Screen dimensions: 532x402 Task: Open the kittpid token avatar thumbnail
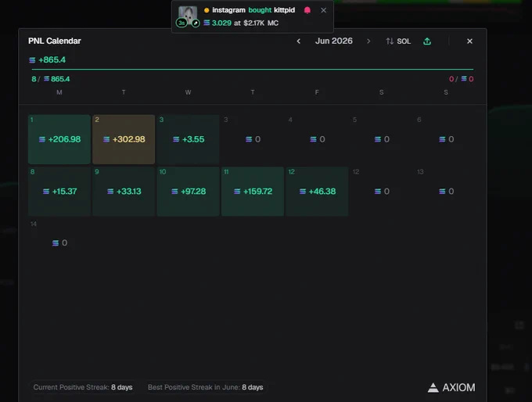(188, 15)
